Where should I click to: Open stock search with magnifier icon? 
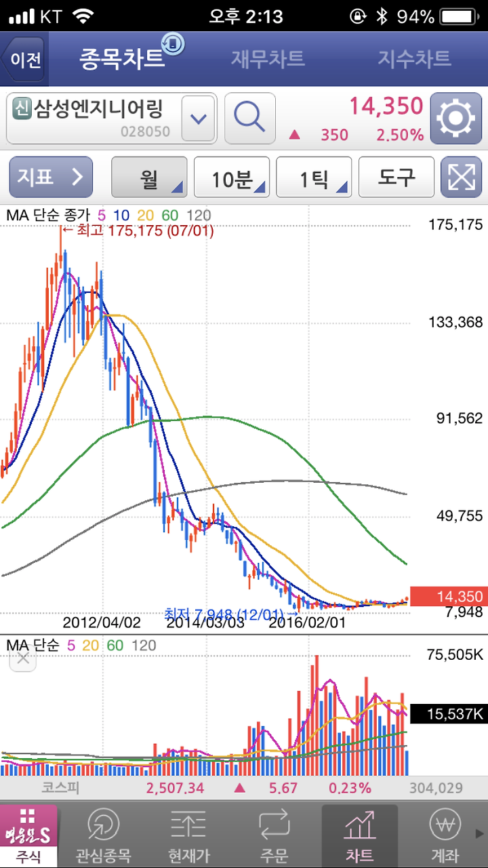(x=249, y=119)
